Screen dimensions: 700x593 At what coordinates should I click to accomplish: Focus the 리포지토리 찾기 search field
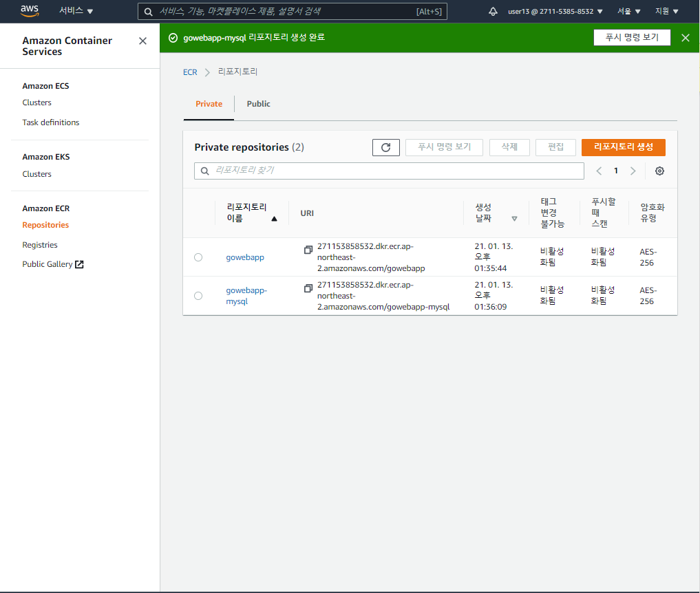tap(389, 171)
